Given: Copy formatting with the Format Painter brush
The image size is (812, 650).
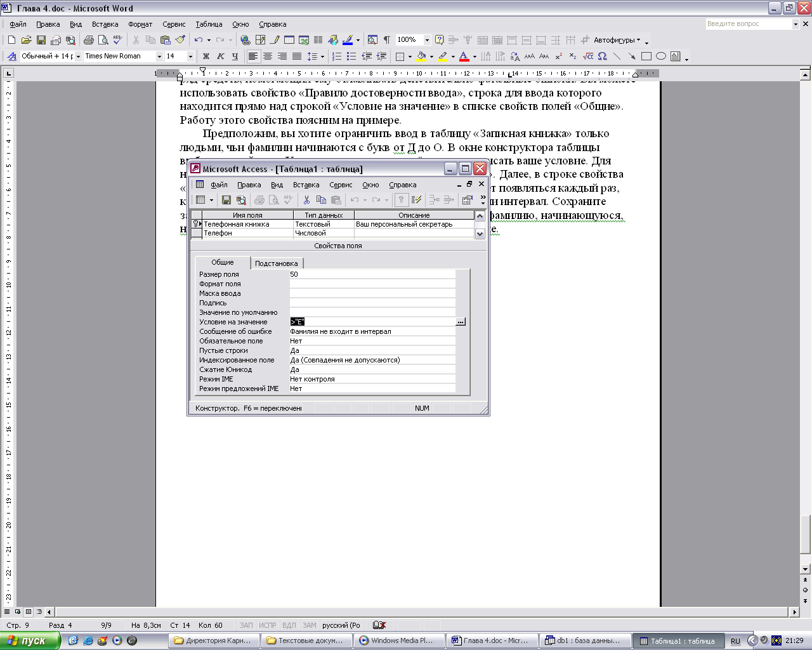Looking at the screenshot, I should tap(180, 40).
